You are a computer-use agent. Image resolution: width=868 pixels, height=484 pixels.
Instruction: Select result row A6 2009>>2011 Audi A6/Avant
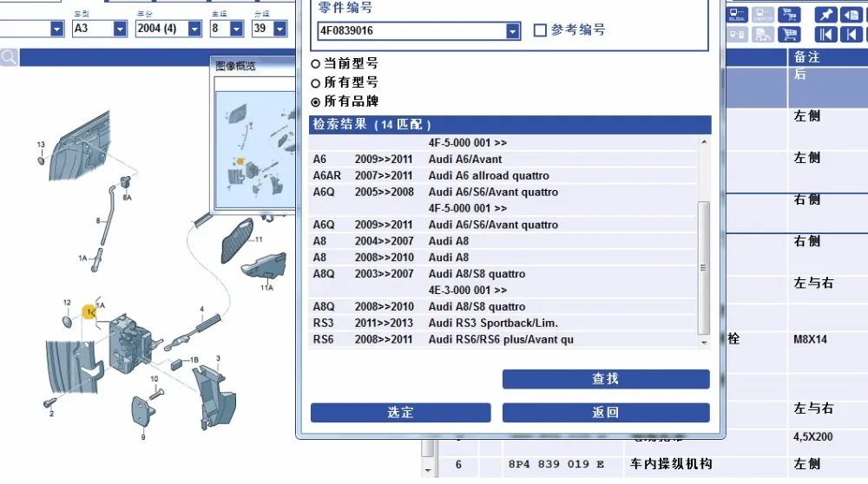tap(503, 160)
